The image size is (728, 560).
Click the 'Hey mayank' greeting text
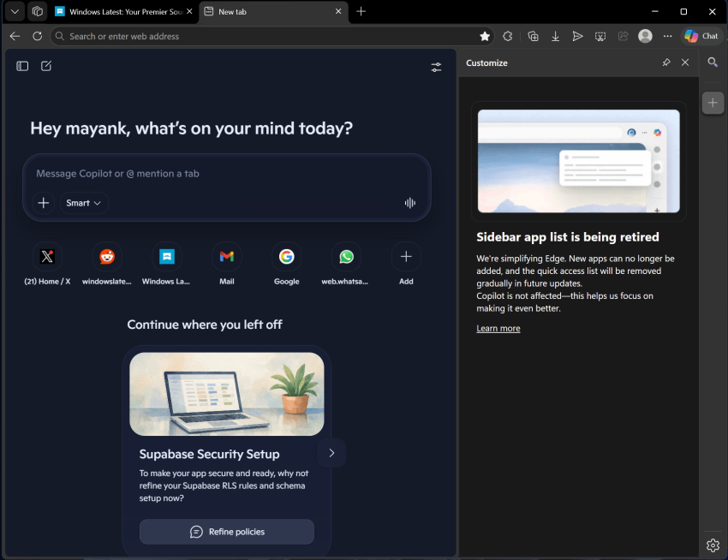tap(191, 128)
